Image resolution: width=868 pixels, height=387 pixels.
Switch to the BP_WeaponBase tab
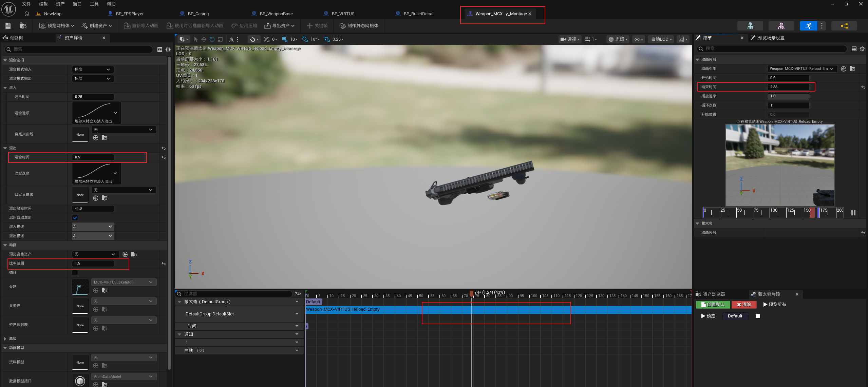pyautogui.click(x=276, y=14)
